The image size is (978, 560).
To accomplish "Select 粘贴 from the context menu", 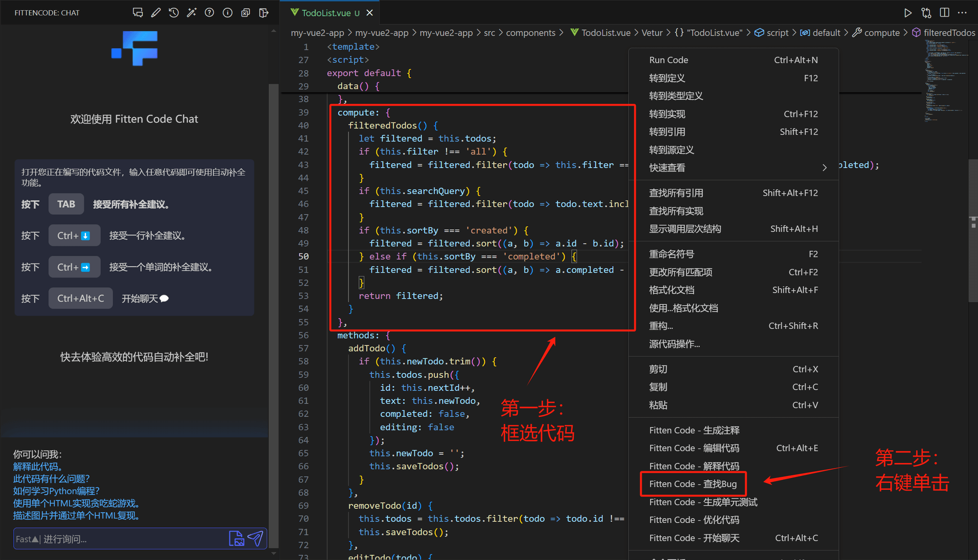I will coord(733,405).
